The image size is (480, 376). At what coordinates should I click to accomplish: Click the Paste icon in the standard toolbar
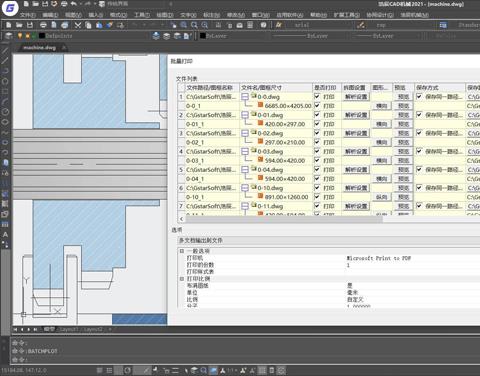pos(99,25)
